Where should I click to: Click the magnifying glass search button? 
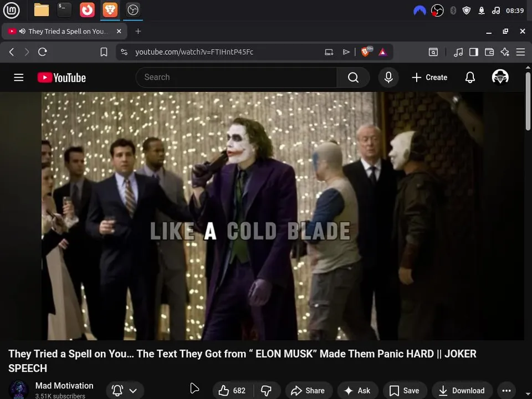tap(353, 78)
